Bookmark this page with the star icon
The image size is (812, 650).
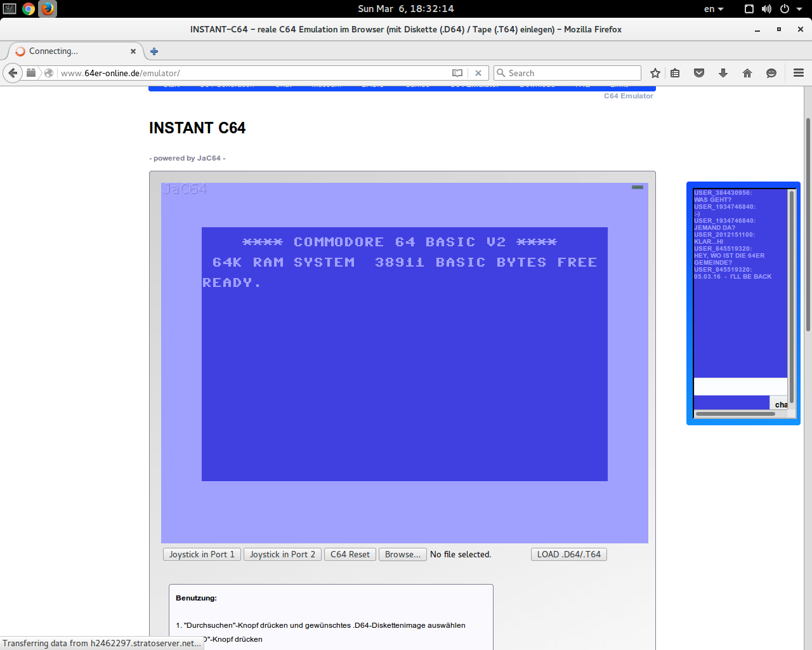click(x=655, y=73)
